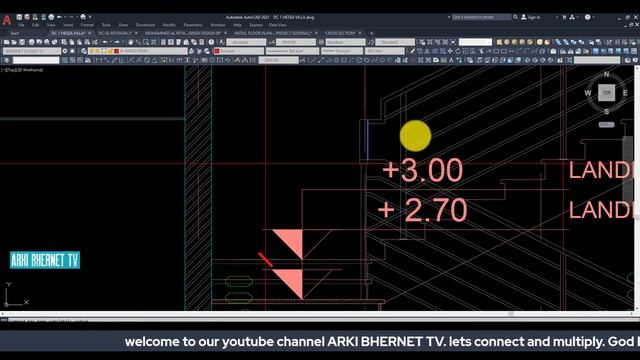Screen dimensions: 640x360
Task: Click the New drawing icon in Standard toolbar
Action: point(7,42)
